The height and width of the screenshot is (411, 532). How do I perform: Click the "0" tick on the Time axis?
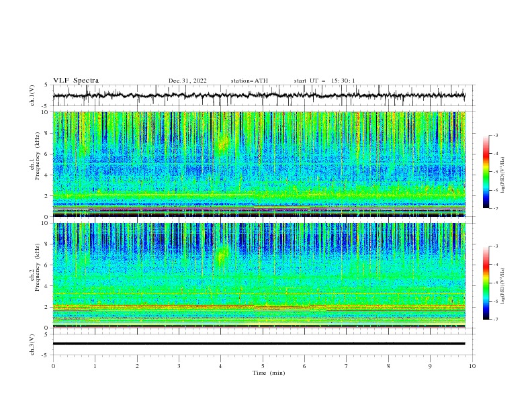[x=53, y=366]
